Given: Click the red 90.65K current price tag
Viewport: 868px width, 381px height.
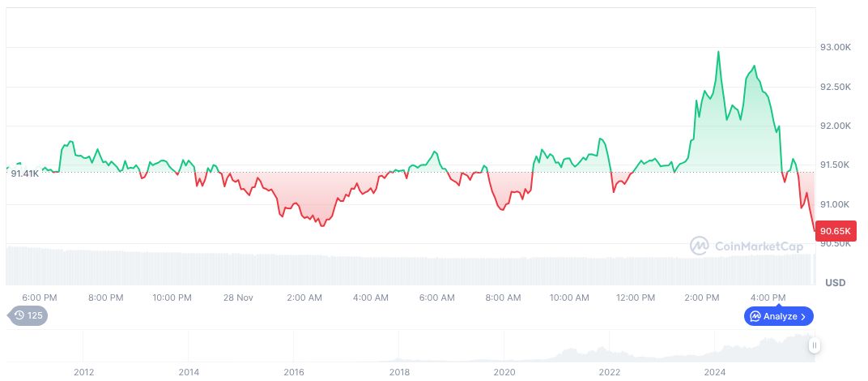Looking at the screenshot, I should pyautogui.click(x=836, y=231).
